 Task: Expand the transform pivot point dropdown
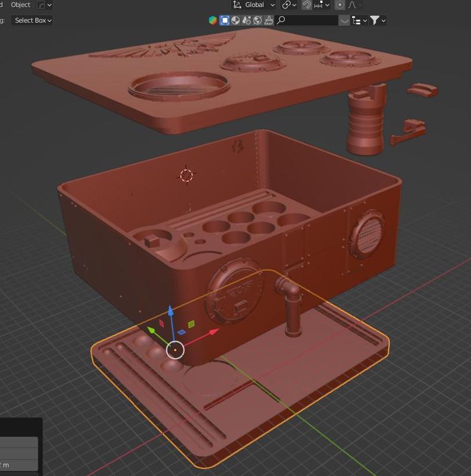pyautogui.click(x=289, y=5)
